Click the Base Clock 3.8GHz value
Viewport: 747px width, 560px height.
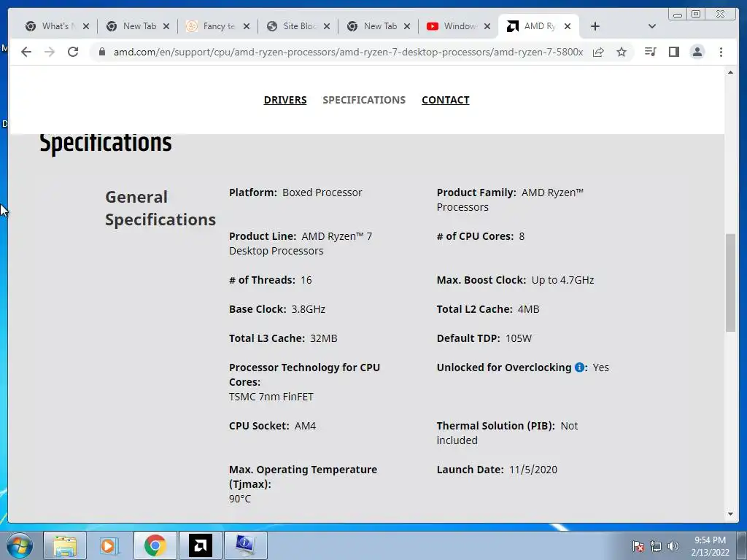tap(309, 309)
